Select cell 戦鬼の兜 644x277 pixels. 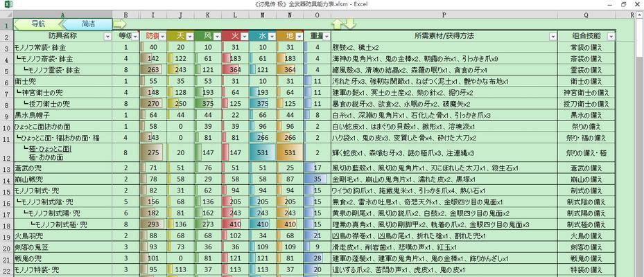tap(63, 258)
